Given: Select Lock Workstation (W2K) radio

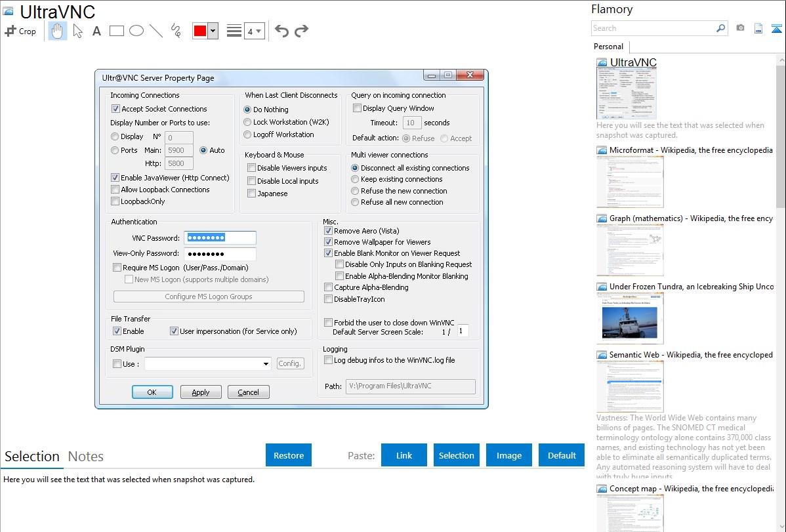Looking at the screenshot, I should pyautogui.click(x=247, y=123).
